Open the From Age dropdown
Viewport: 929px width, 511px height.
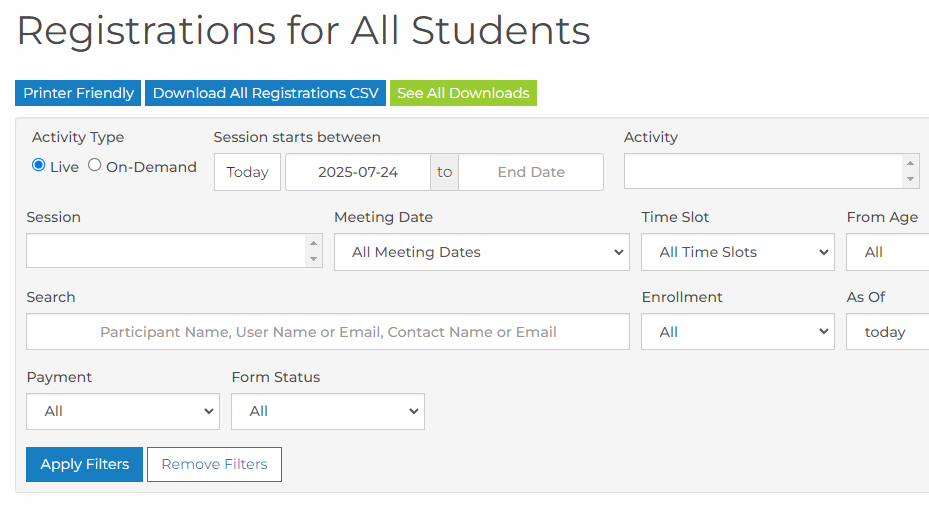[888, 252]
